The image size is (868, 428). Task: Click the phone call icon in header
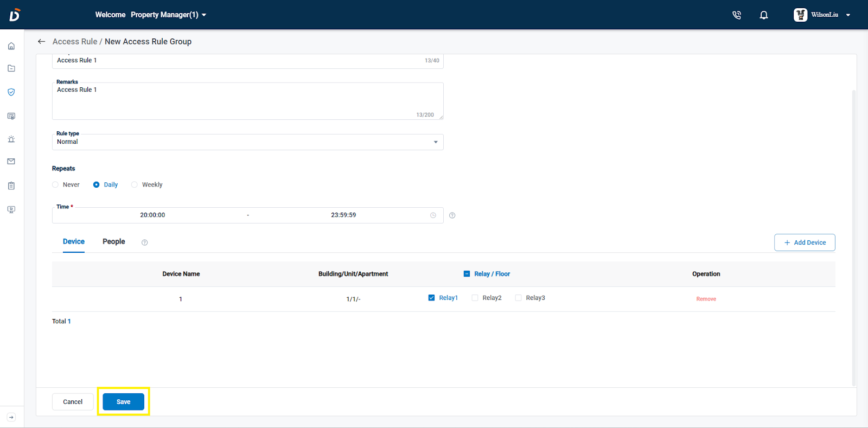click(x=737, y=15)
